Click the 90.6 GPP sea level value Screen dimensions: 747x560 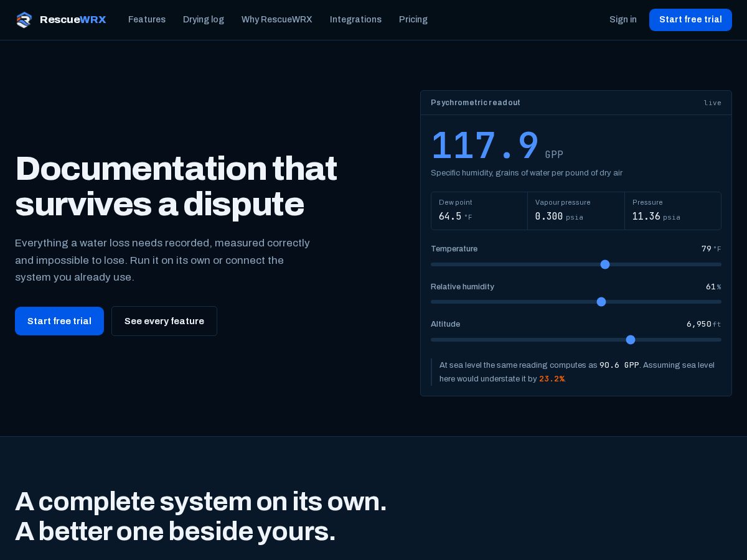[619, 365]
